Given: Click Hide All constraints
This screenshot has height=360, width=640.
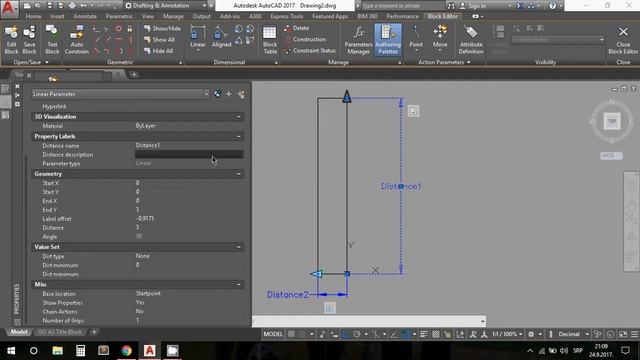Looking at the screenshot, I should (x=158, y=51).
